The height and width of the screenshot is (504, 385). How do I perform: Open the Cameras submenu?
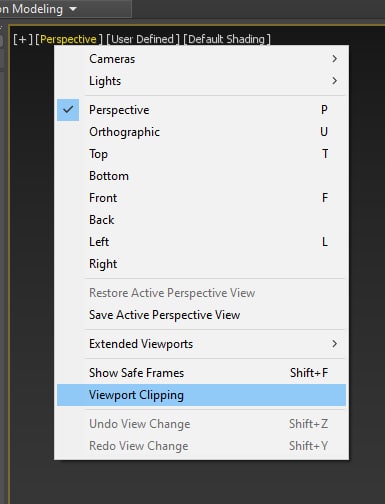click(x=201, y=59)
